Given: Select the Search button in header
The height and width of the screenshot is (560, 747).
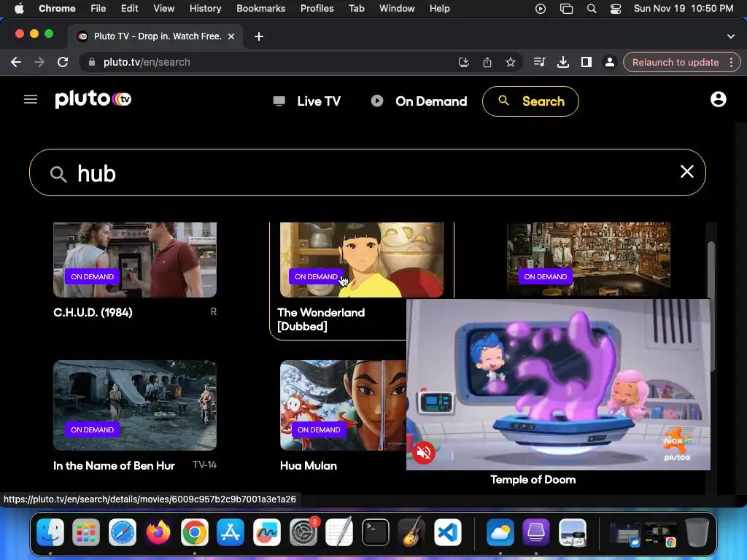Looking at the screenshot, I should tap(530, 101).
